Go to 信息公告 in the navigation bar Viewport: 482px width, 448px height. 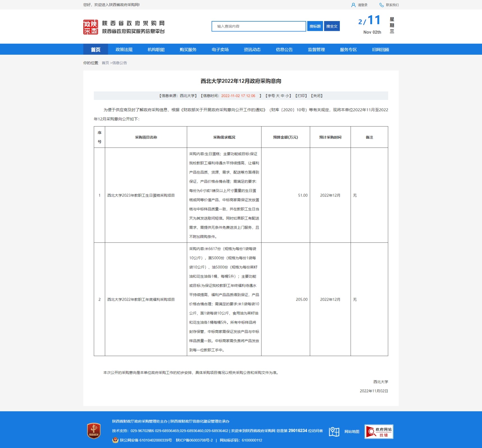click(x=284, y=50)
